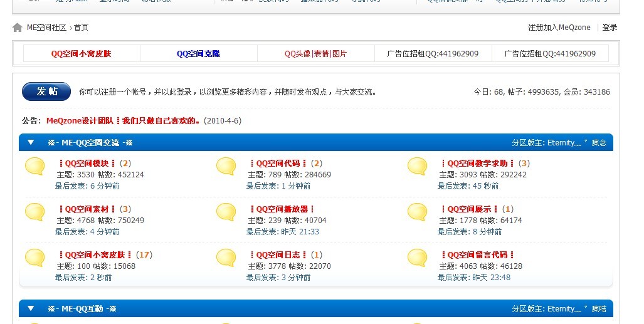Click the text '主题: 4768 帖数: 750249'
644x324 pixels.
click(x=100, y=221)
